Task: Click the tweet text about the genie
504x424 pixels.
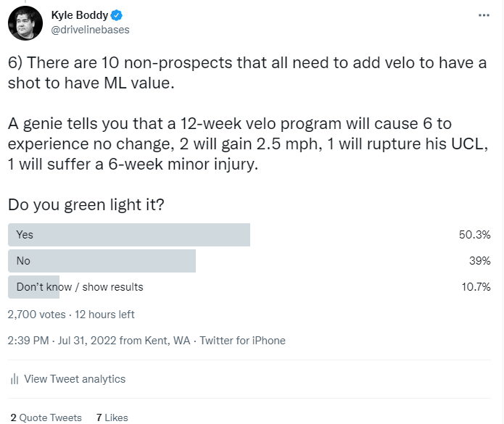Action: tap(248, 144)
